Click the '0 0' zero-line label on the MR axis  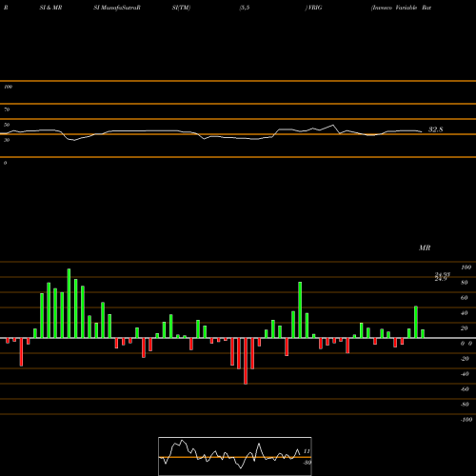click(x=466, y=344)
